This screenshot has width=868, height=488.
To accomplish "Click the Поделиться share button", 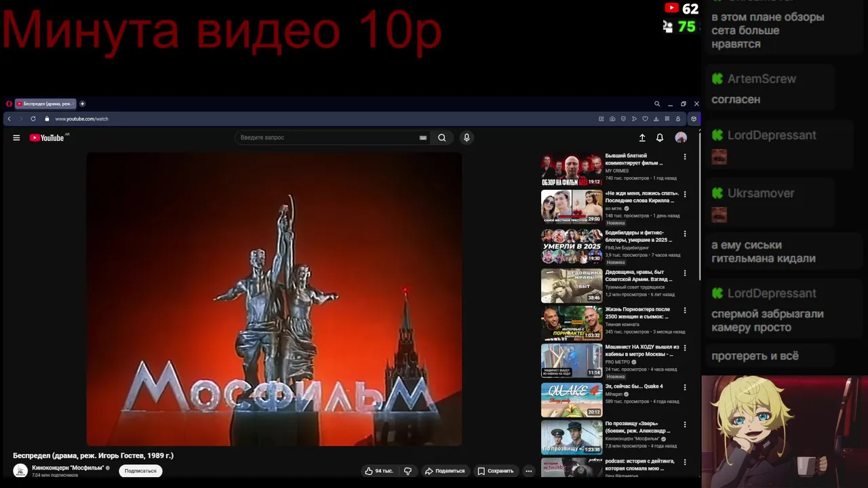I will [x=445, y=471].
